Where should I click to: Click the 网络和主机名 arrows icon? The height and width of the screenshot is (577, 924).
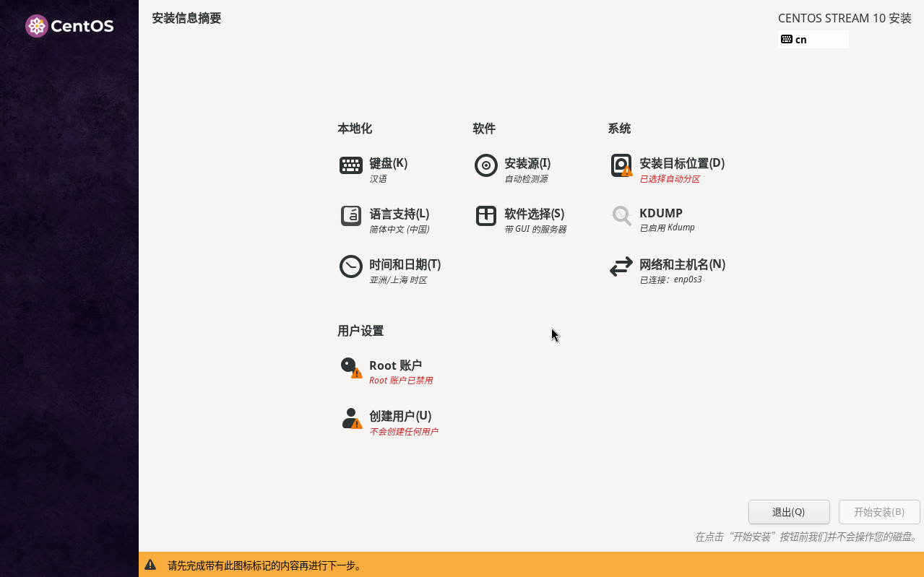coord(621,267)
